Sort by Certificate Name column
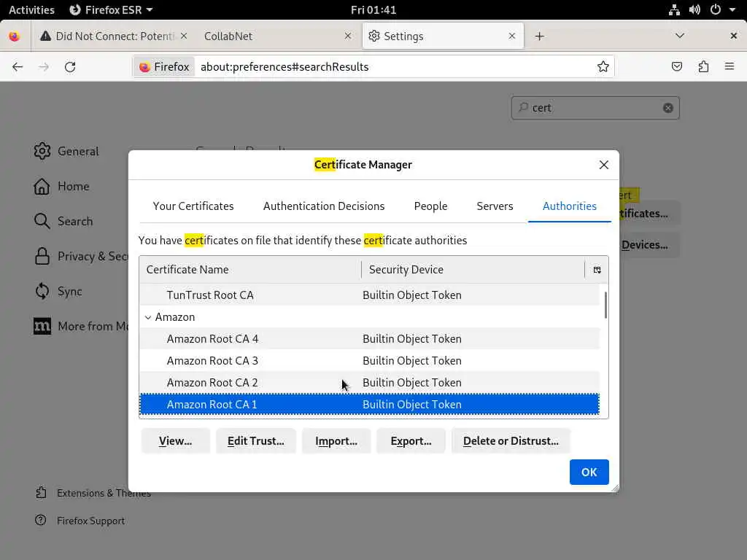The image size is (747, 560). click(250, 270)
